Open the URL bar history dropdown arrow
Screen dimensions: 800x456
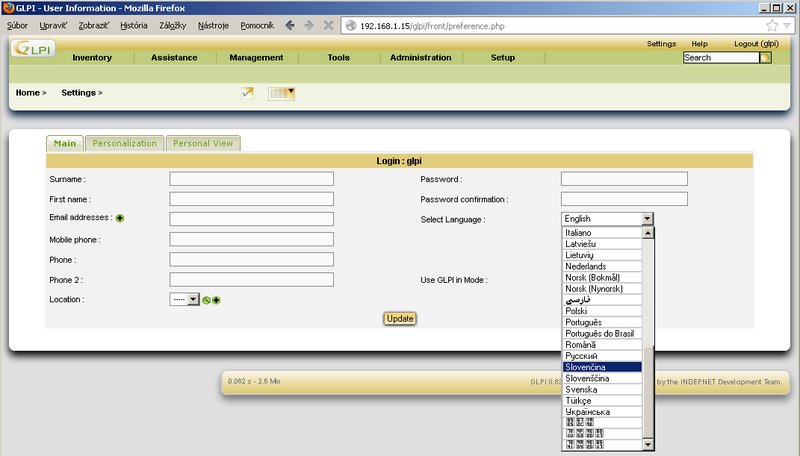[787, 26]
